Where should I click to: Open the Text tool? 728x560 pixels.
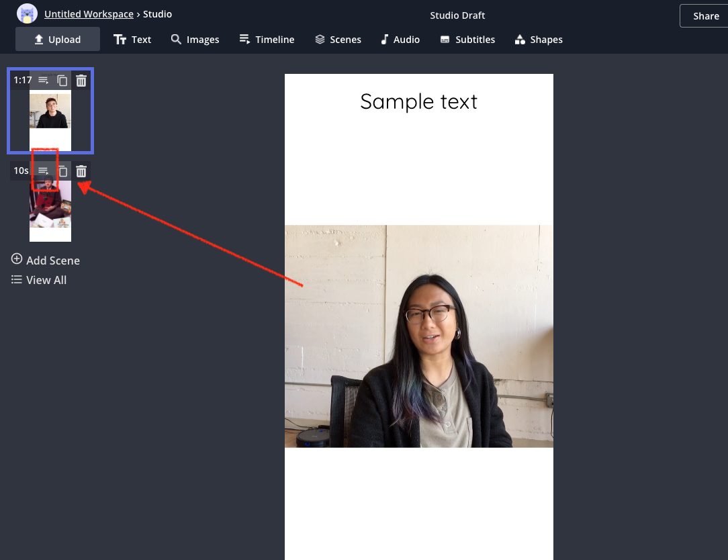(132, 40)
